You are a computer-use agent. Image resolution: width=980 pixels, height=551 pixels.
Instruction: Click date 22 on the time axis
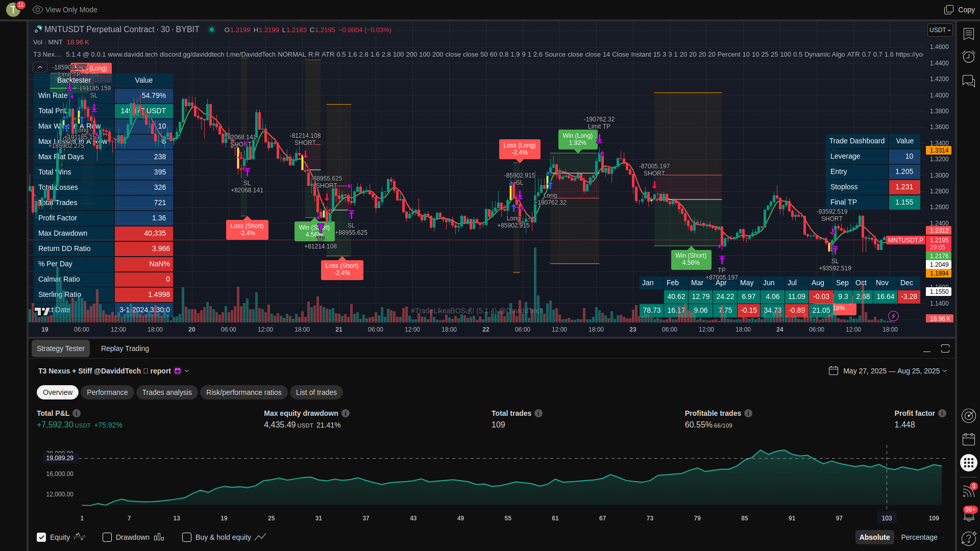485,330
